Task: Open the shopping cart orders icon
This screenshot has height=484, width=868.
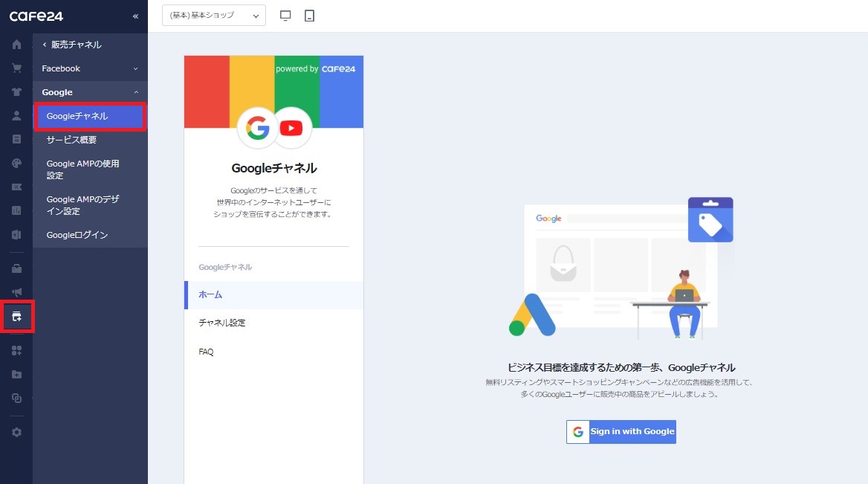Action: 16,68
